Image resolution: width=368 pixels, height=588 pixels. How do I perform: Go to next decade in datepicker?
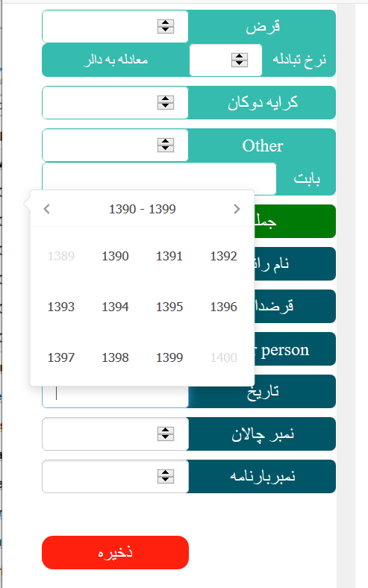[x=237, y=209]
